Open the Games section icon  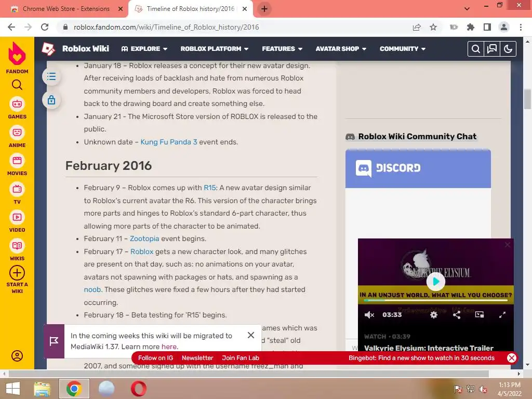coord(17,104)
